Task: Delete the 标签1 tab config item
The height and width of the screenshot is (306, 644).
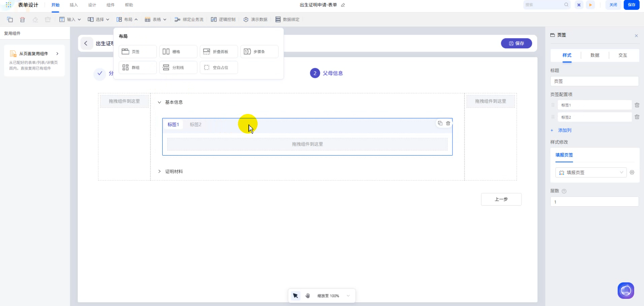Action: click(637, 105)
